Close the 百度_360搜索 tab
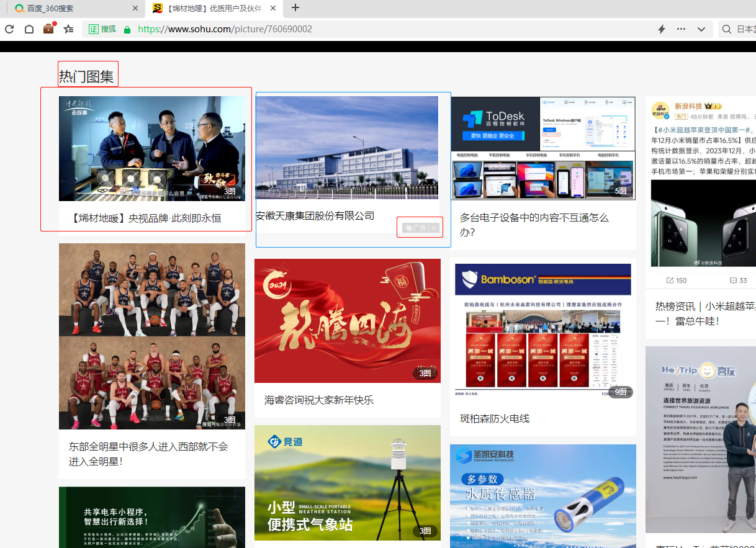The image size is (756, 548). 136,8
